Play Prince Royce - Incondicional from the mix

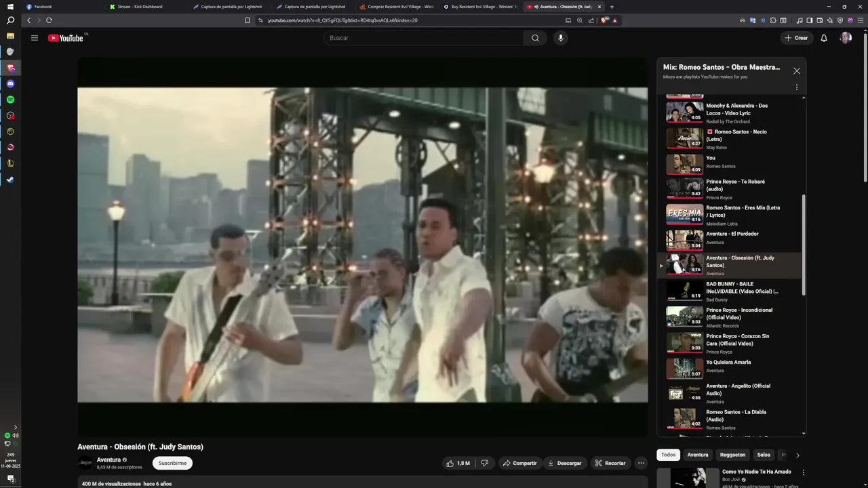[729, 317]
